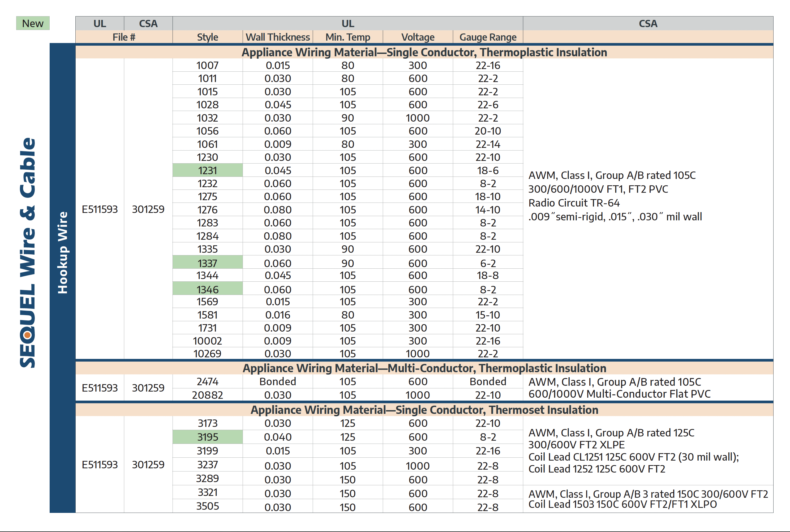Click the vertical Hookup Wire sidebar label
This screenshot has width=790, height=532.
pos(63,253)
